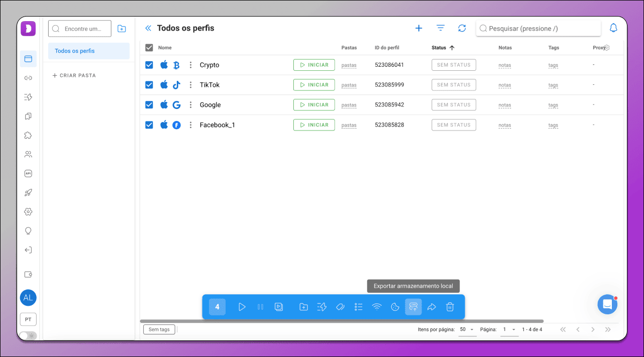
Task: Click the Sem tags filter button
Action: 159,329
